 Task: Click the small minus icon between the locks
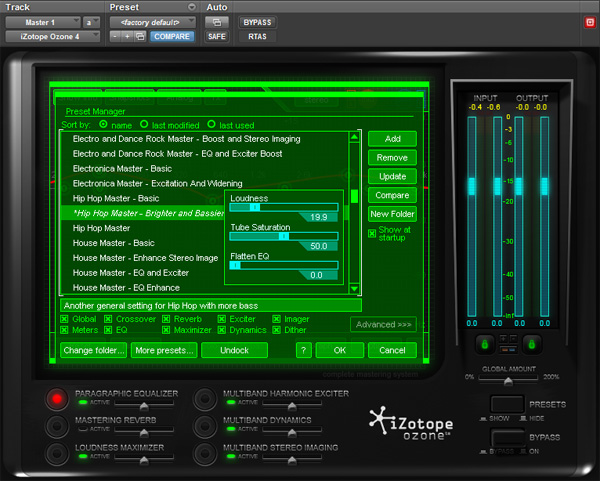[x=513, y=338]
